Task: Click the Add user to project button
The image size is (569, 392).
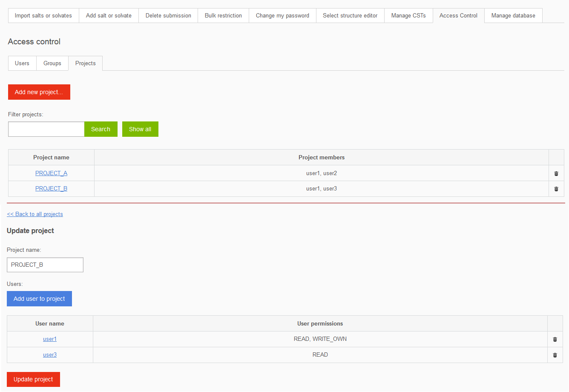Action: pos(39,298)
